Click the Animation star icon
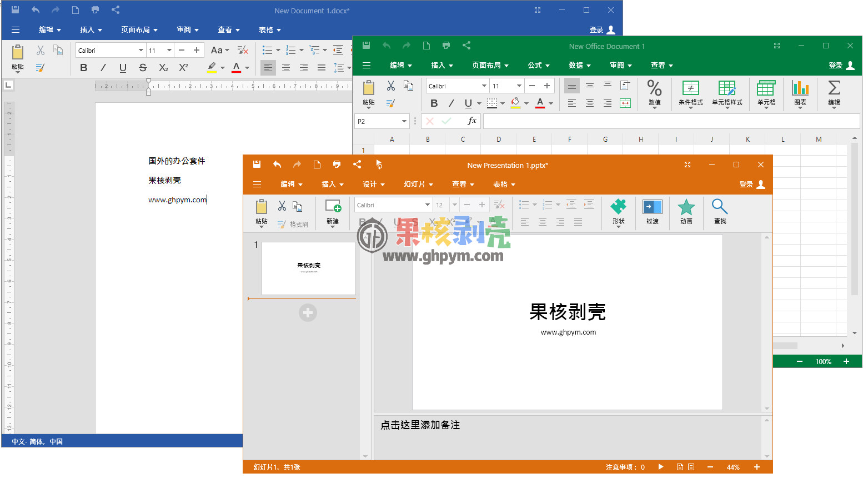Screen dimensions: 868x478 pos(686,207)
